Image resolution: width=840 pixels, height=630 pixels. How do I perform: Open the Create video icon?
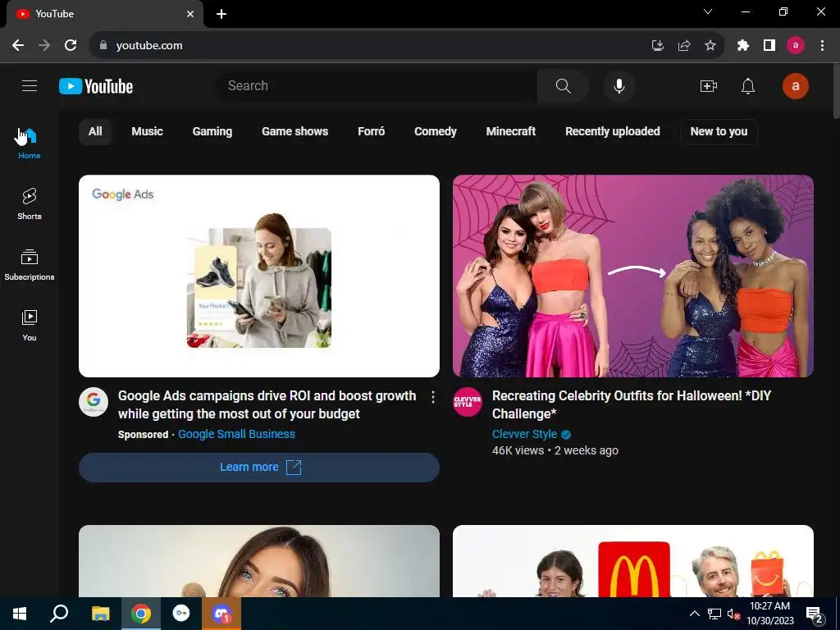click(708, 86)
